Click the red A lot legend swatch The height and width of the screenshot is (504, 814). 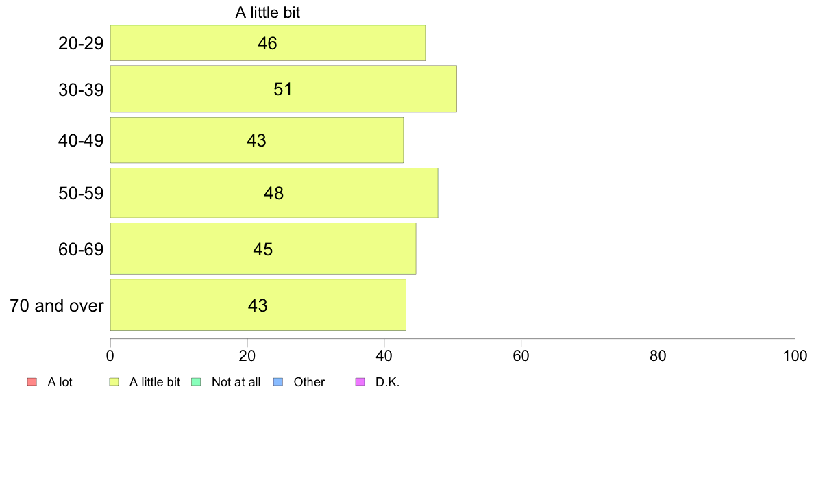point(32,382)
